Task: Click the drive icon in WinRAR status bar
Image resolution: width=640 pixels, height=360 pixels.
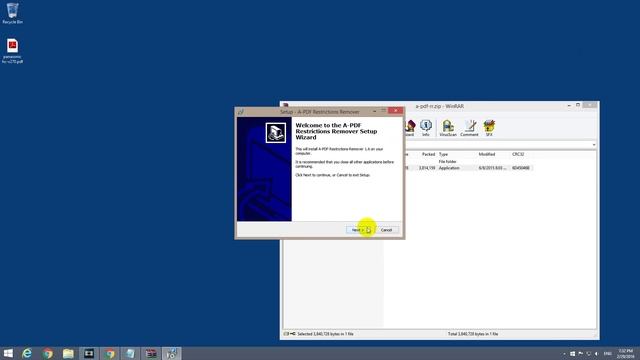Action: 286,334
